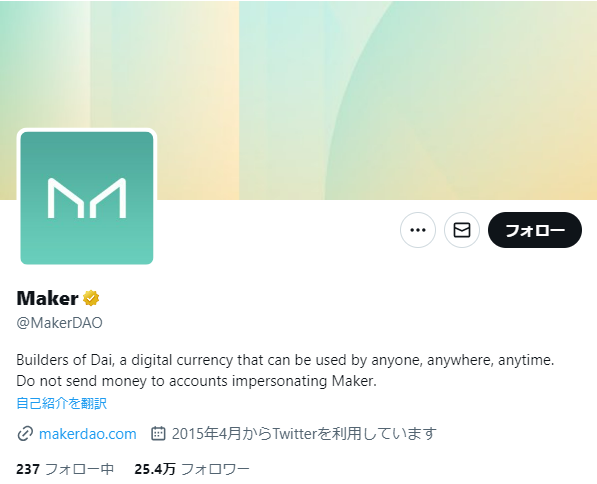Follow Maker with the フォロー button

tap(535, 230)
